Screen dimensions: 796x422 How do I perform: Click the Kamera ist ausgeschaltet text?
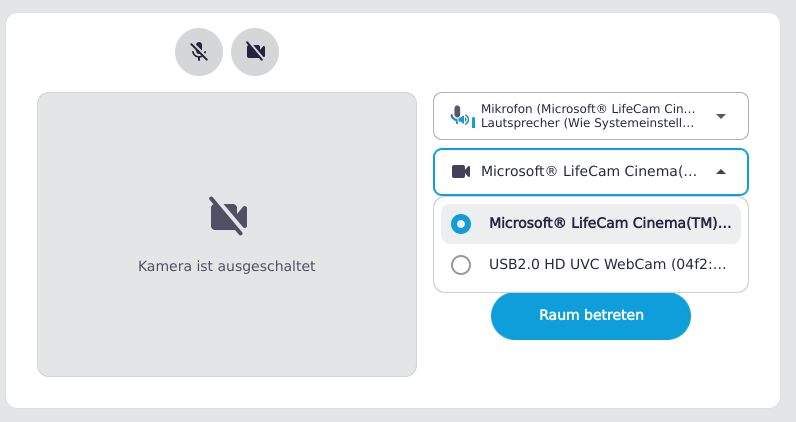tap(227, 267)
